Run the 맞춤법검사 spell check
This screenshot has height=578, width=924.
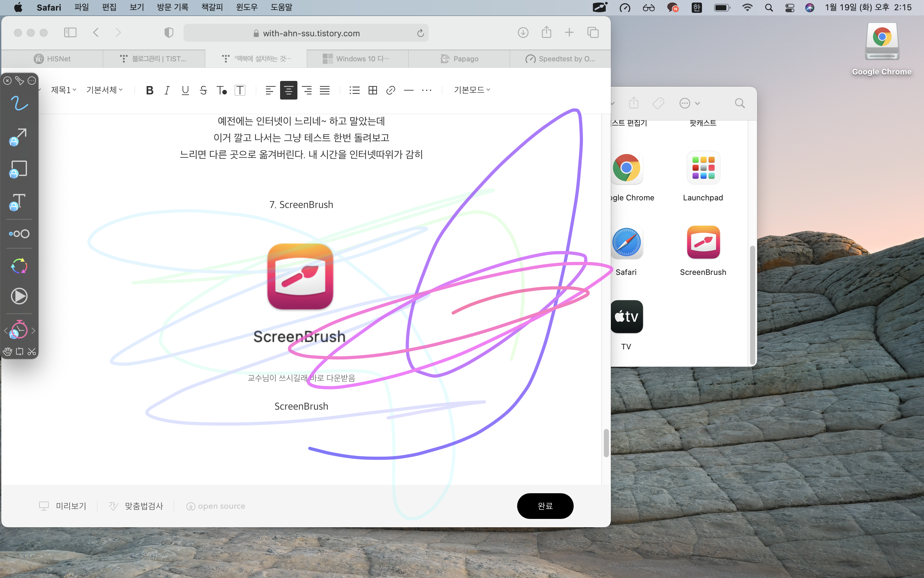[x=136, y=506]
